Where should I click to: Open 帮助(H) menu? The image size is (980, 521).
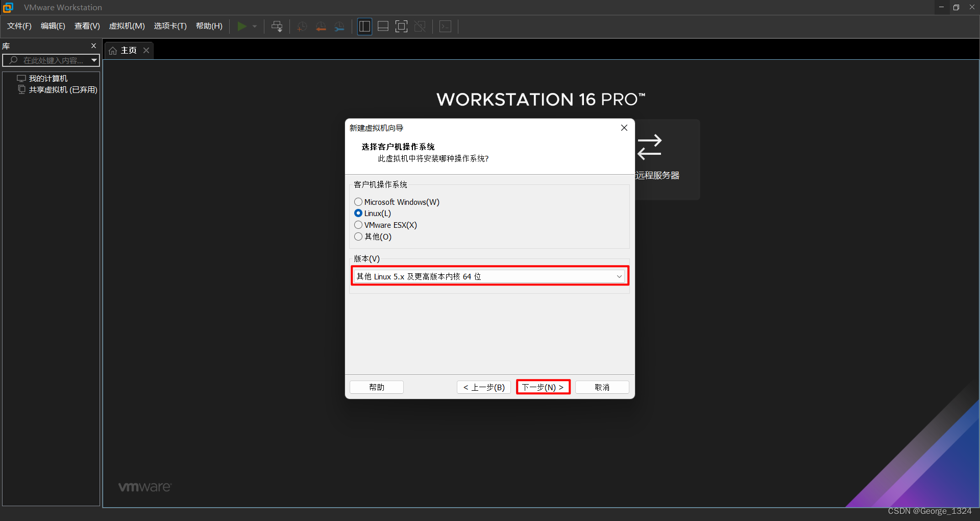[209, 26]
